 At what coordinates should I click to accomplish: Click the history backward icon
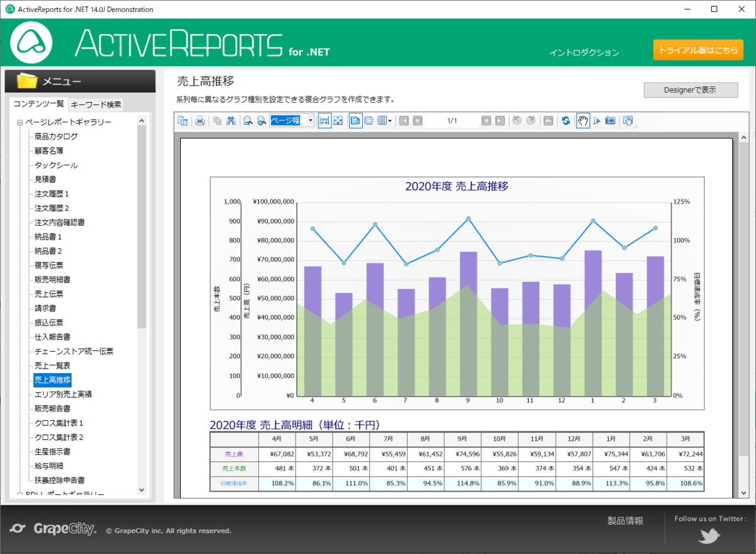(x=517, y=120)
